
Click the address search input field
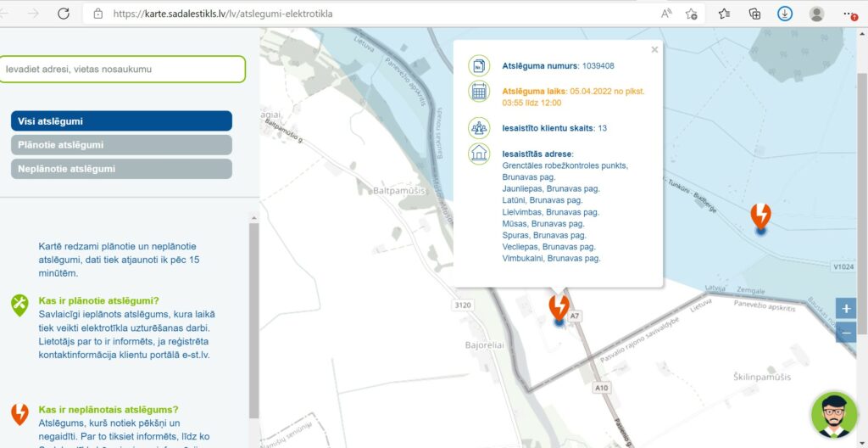click(123, 69)
